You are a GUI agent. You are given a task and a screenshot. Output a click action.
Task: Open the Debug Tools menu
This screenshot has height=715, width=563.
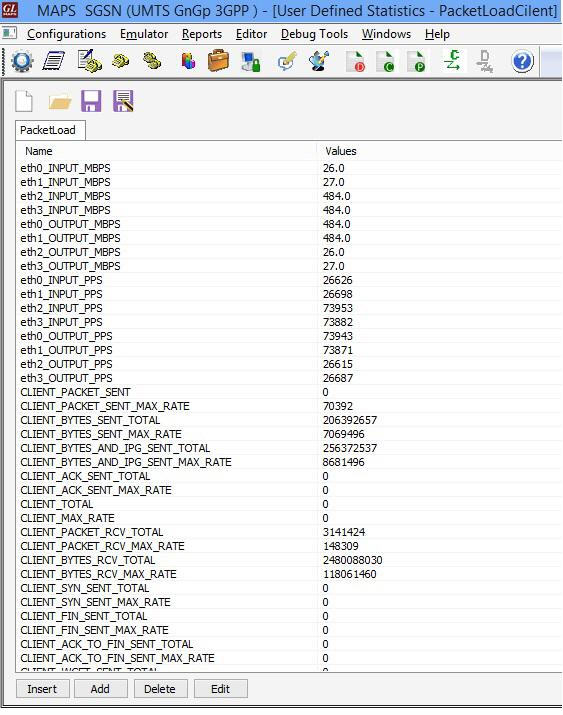315,34
